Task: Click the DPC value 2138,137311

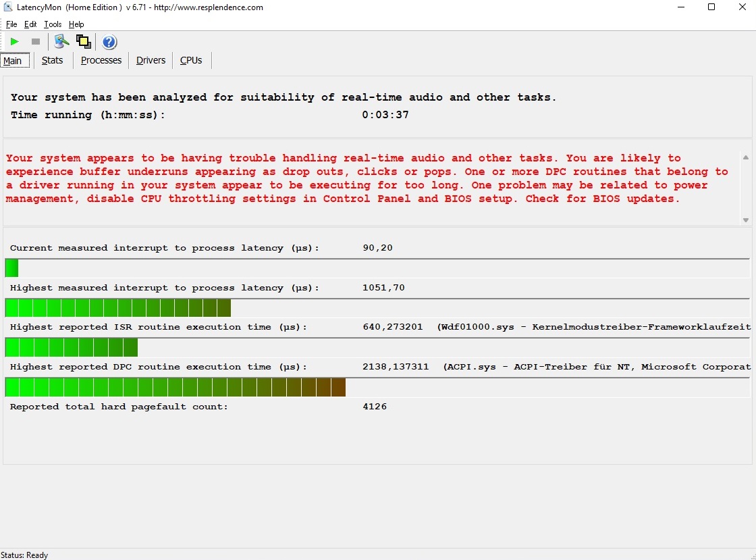Action: 396,367
